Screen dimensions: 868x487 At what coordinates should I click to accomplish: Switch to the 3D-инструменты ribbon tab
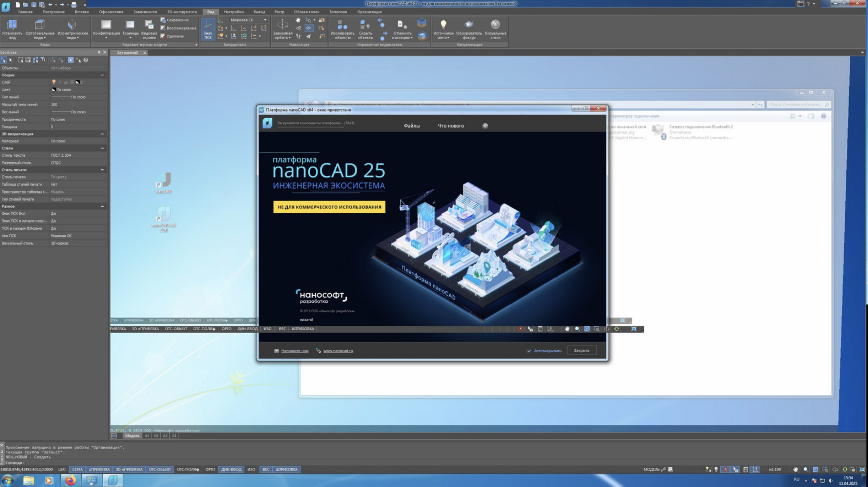[182, 12]
